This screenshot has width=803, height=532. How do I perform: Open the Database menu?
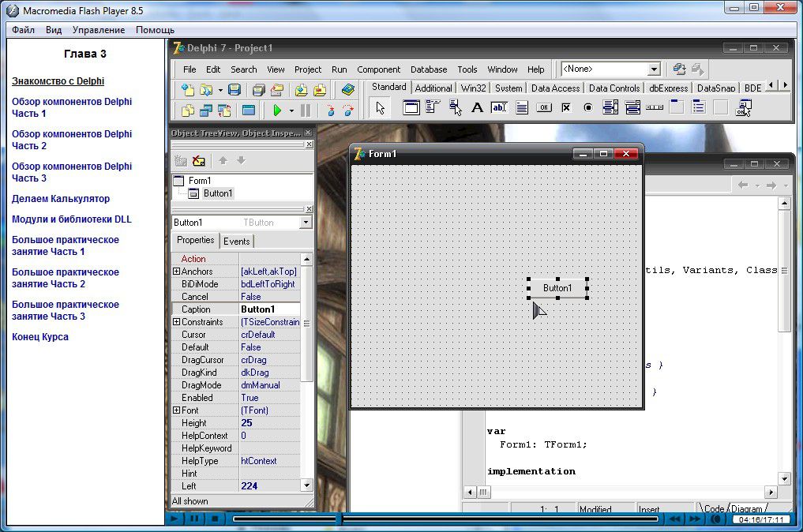(429, 69)
